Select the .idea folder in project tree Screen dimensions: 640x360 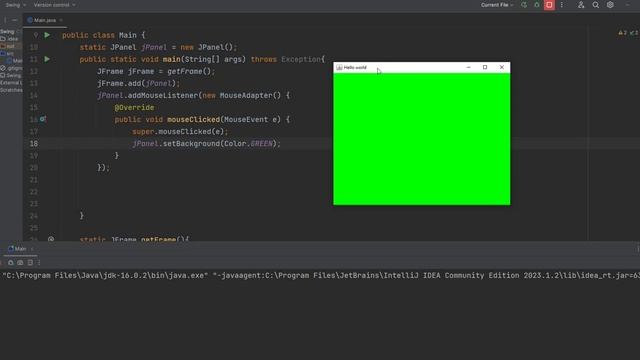10,39
